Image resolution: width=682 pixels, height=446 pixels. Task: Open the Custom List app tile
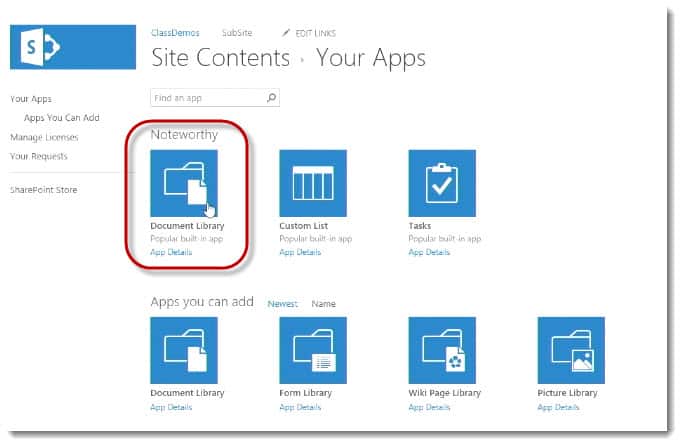[x=313, y=183]
